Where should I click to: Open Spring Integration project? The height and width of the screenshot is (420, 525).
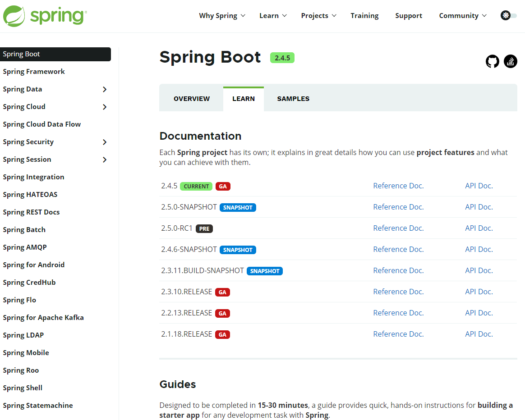point(33,177)
